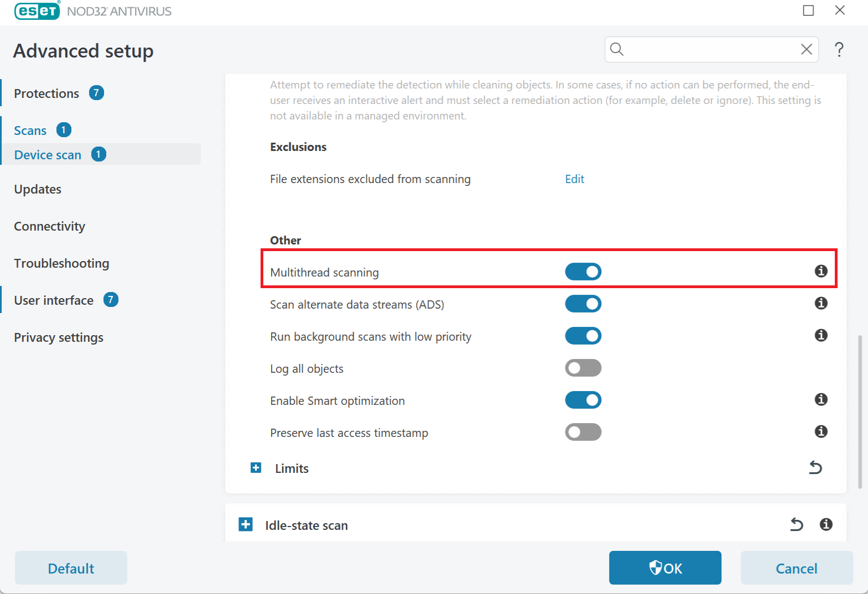The width and height of the screenshot is (868, 594).
Task: Reset the Limits section with the undo arrow
Action: click(815, 468)
